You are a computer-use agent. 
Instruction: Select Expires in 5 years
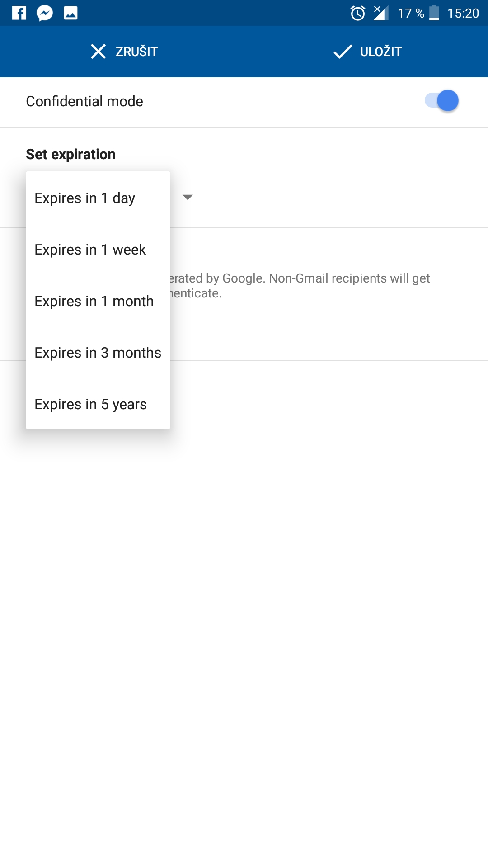91,404
